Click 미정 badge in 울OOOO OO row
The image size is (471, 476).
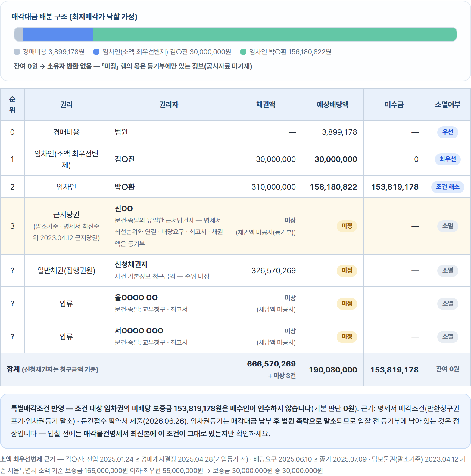(x=347, y=304)
